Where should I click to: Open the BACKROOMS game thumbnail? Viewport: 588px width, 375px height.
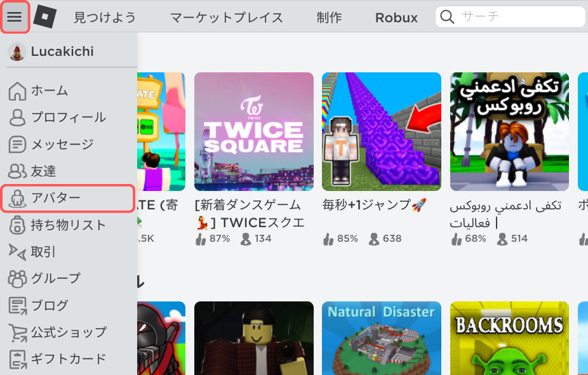(510, 338)
